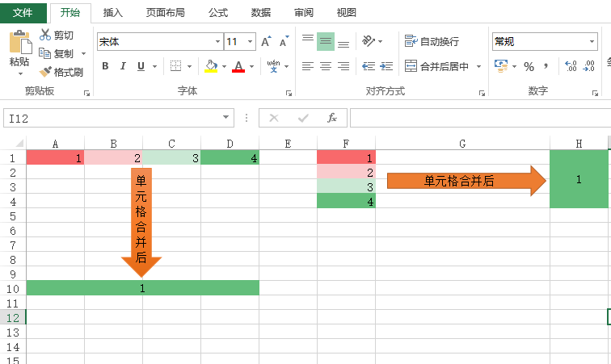Viewport: 611px width, 364px height.
Task: Toggle 自动换行 wrap text
Action: (432, 41)
